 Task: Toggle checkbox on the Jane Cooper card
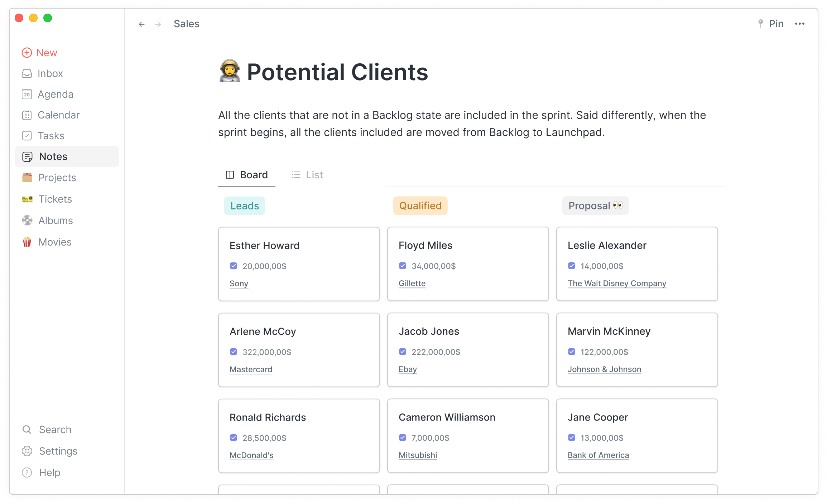(572, 438)
